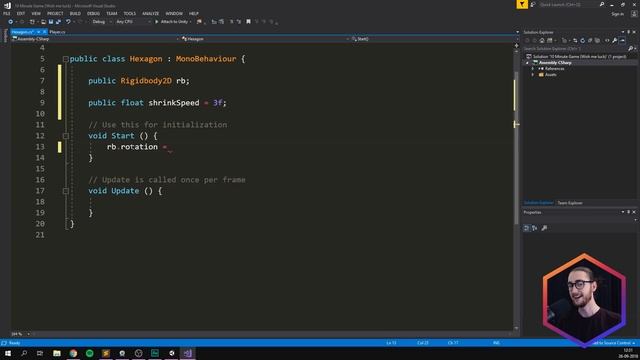Click the taskbar search icon

click(24, 353)
